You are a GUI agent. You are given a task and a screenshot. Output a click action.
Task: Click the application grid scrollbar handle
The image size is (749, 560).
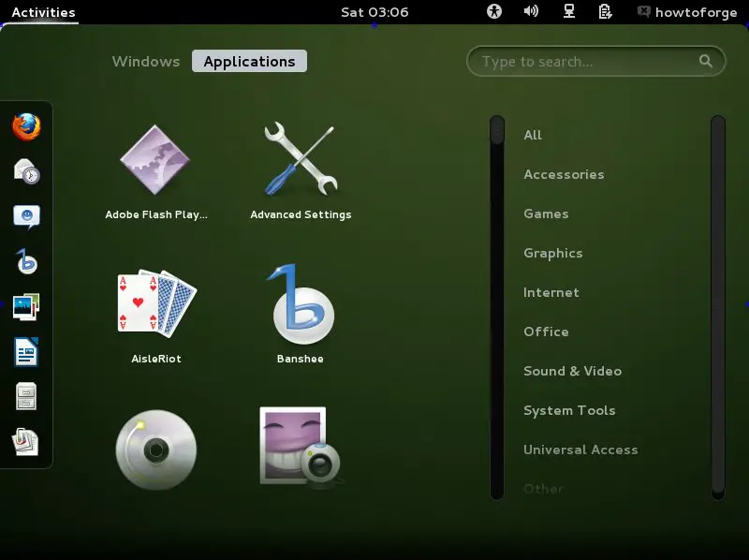[x=497, y=129]
